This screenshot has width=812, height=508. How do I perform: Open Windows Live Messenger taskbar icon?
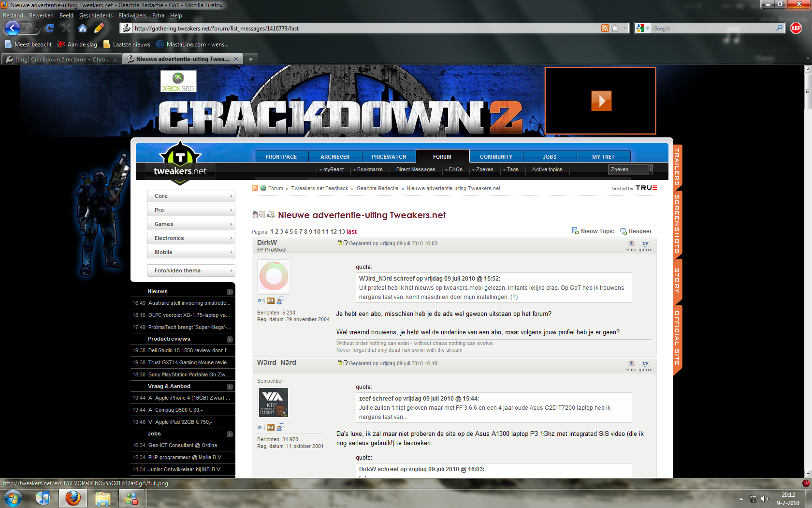pos(131,498)
